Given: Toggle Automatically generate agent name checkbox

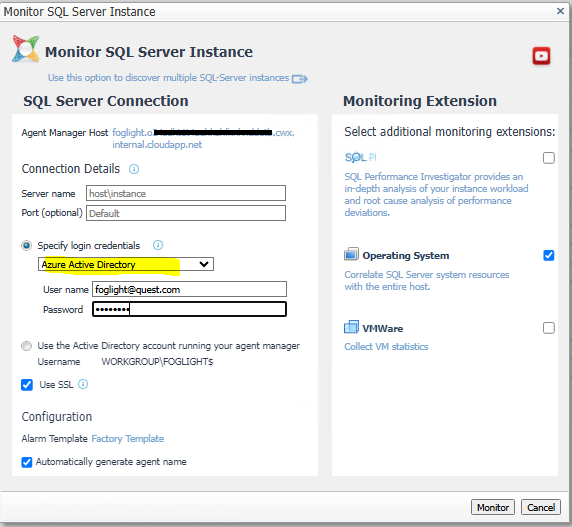Looking at the screenshot, I should click(x=27, y=462).
